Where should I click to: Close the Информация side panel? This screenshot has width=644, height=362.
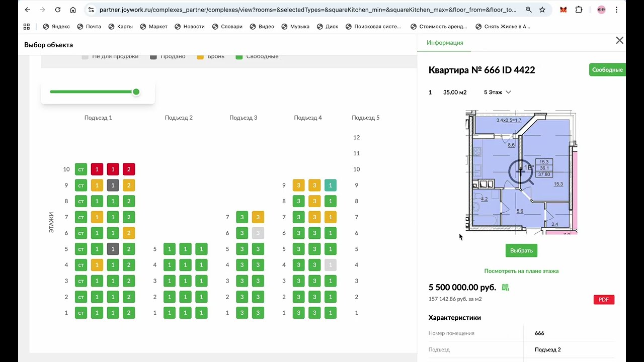coord(620,41)
